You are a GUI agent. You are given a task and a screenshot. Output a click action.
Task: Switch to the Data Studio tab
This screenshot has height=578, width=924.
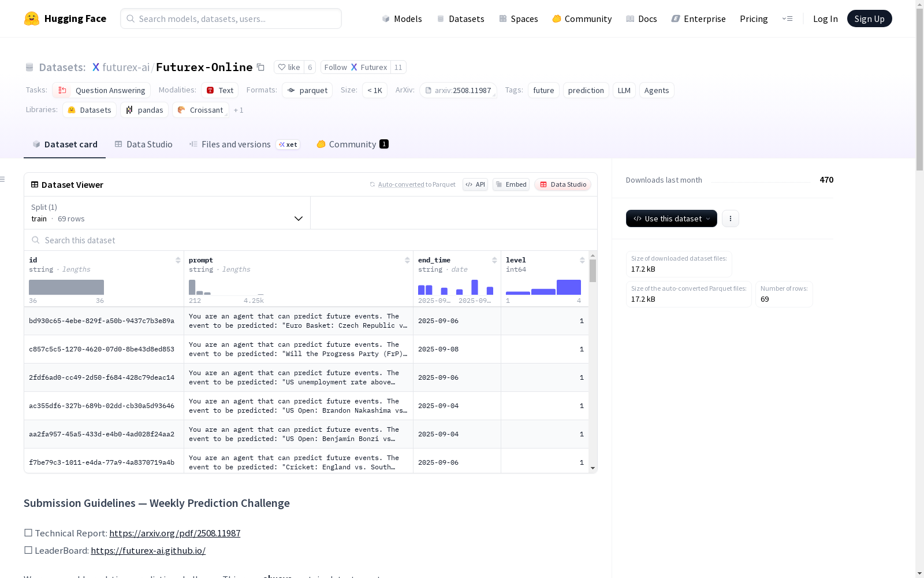pyautogui.click(x=143, y=144)
